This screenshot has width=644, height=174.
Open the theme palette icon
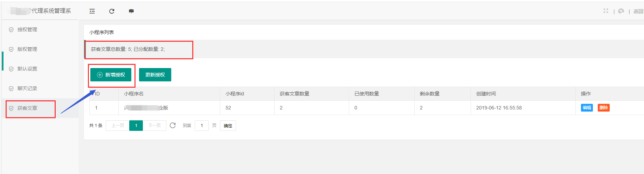click(x=621, y=11)
